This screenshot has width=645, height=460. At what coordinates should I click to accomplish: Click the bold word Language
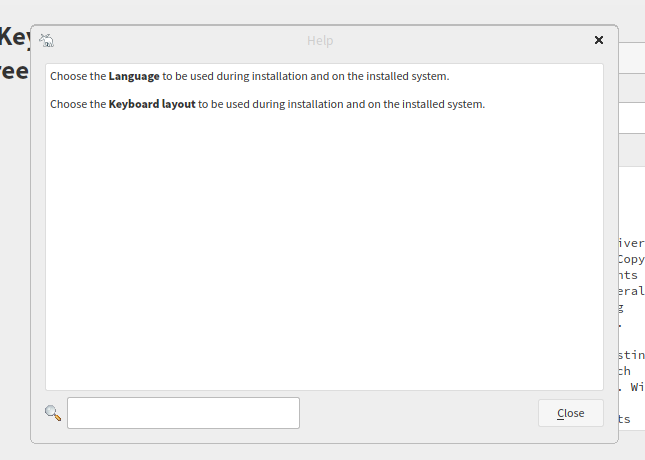pyautogui.click(x=134, y=76)
